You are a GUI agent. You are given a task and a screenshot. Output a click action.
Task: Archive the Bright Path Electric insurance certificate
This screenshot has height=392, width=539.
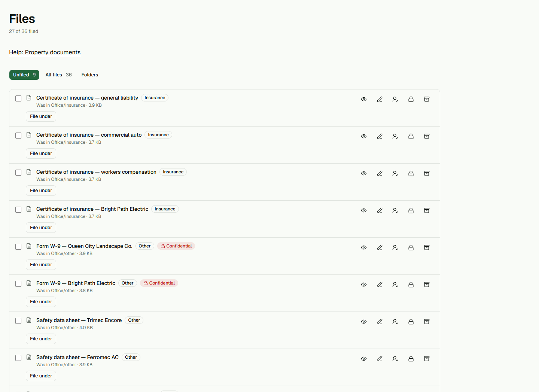pyautogui.click(x=427, y=210)
